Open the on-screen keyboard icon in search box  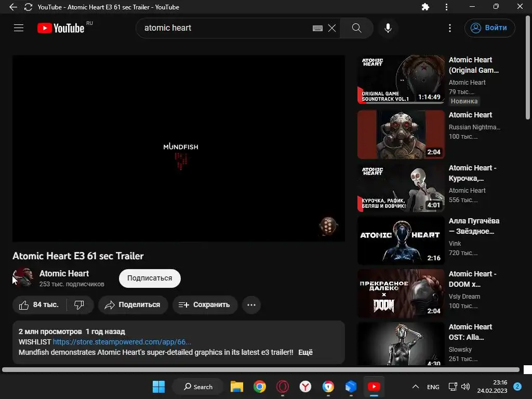pos(317,28)
